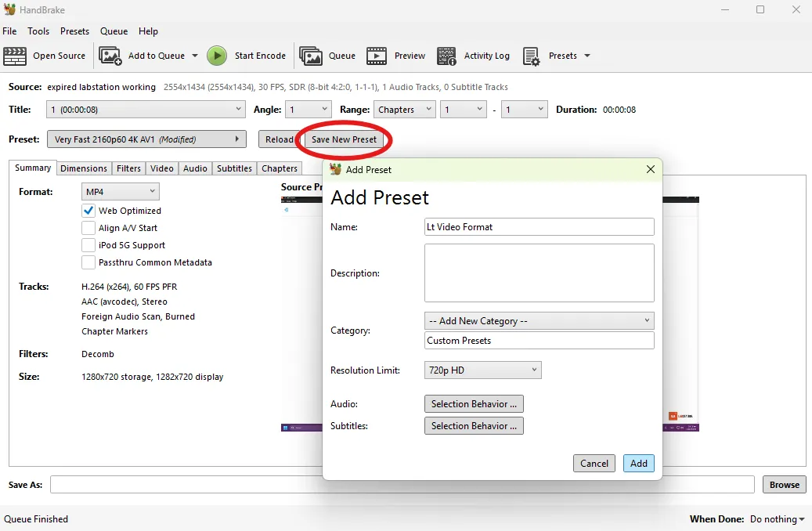812x531 pixels.
Task: Expand the When Done Do nothing dropdown
Action: click(x=778, y=519)
